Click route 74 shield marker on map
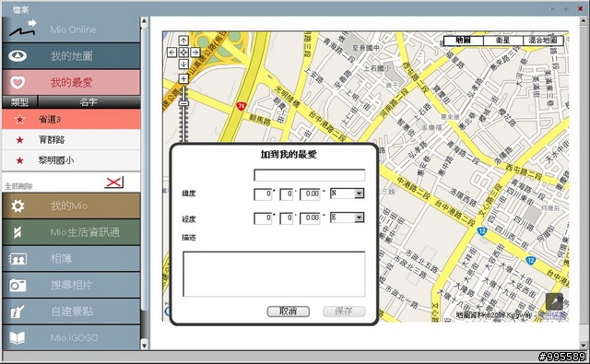This screenshot has height=364, width=590. [241, 106]
